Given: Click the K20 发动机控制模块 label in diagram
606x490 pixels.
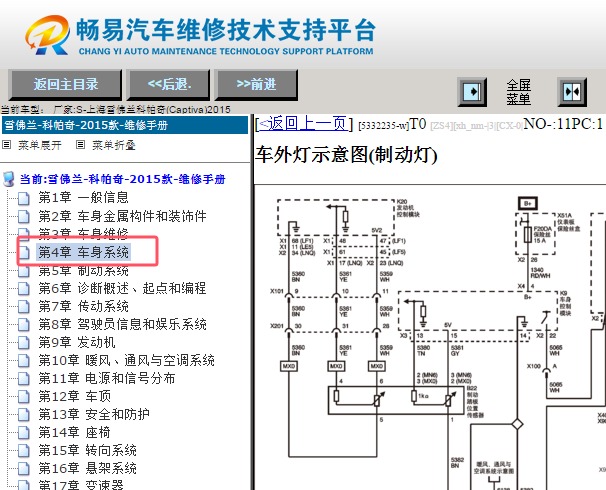Looking at the screenshot, I should [x=407, y=208].
